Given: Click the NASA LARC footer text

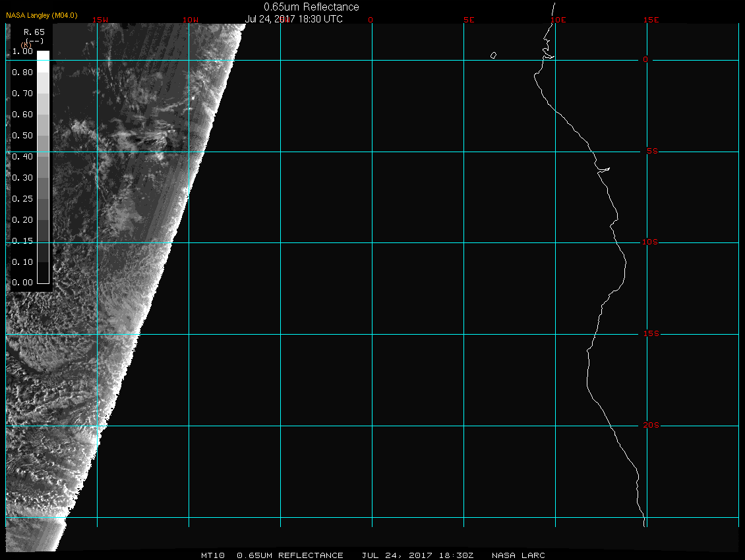Looking at the screenshot, I should click(x=518, y=555).
